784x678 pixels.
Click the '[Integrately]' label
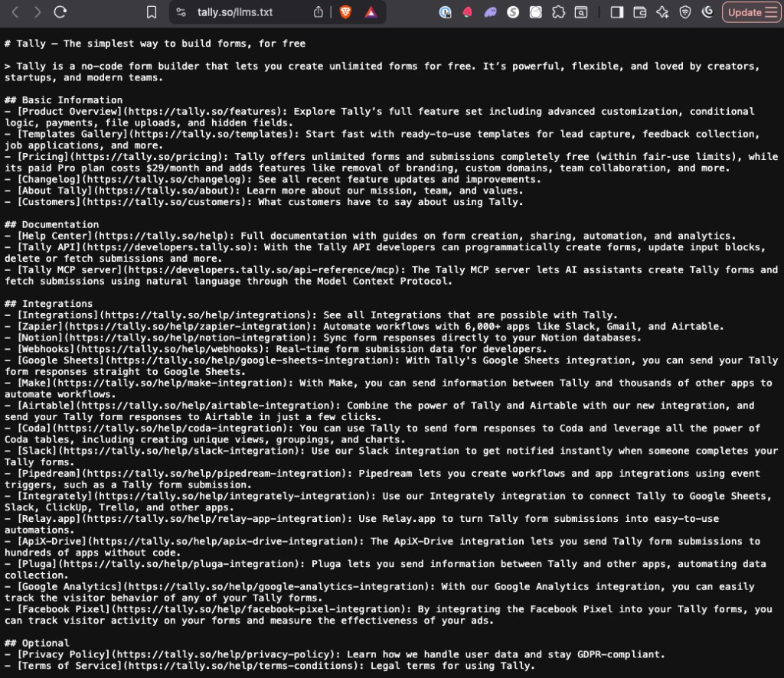tap(54, 496)
